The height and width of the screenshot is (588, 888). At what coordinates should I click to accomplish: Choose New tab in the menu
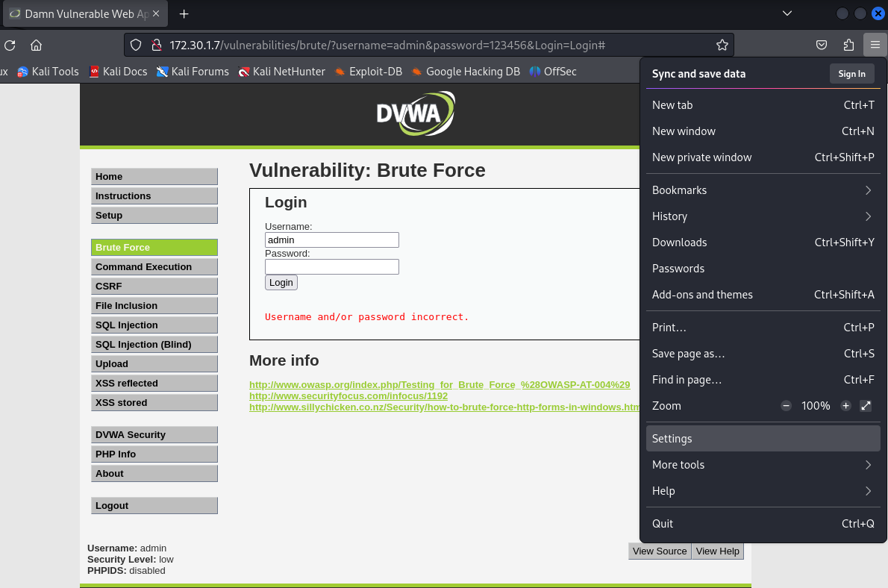pos(763,104)
